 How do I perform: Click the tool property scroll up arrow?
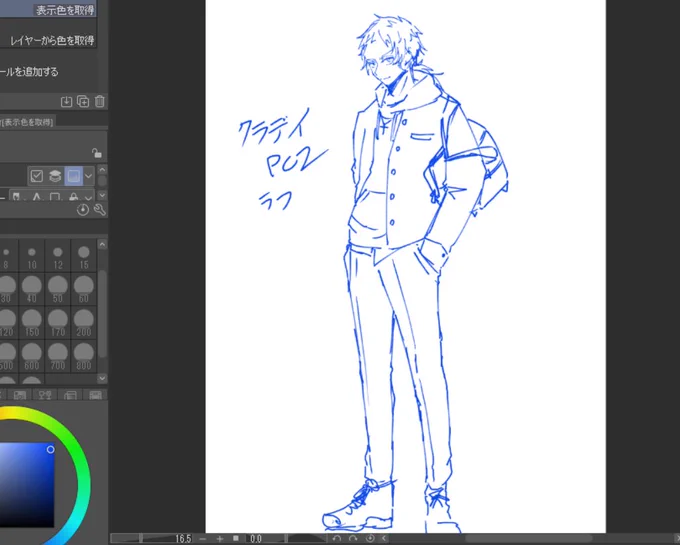(x=102, y=170)
